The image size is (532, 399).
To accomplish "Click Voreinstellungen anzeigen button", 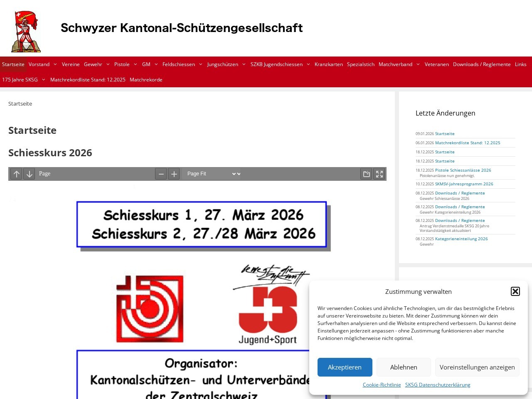I will click(x=477, y=367).
